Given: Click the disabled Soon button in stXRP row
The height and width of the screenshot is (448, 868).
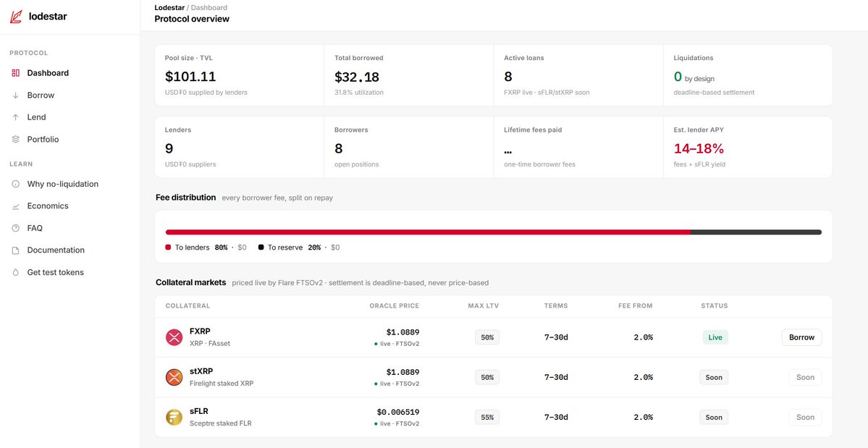Looking at the screenshot, I should coord(806,377).
